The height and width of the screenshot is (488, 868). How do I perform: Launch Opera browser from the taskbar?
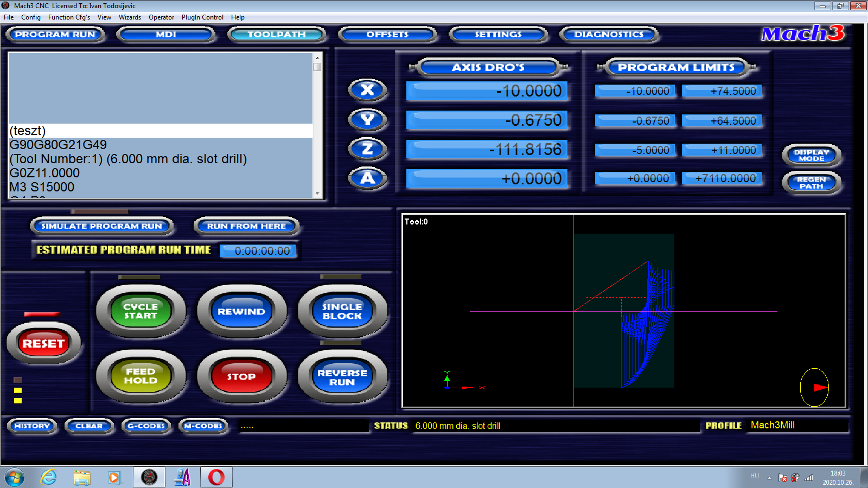tap(216, 477)
